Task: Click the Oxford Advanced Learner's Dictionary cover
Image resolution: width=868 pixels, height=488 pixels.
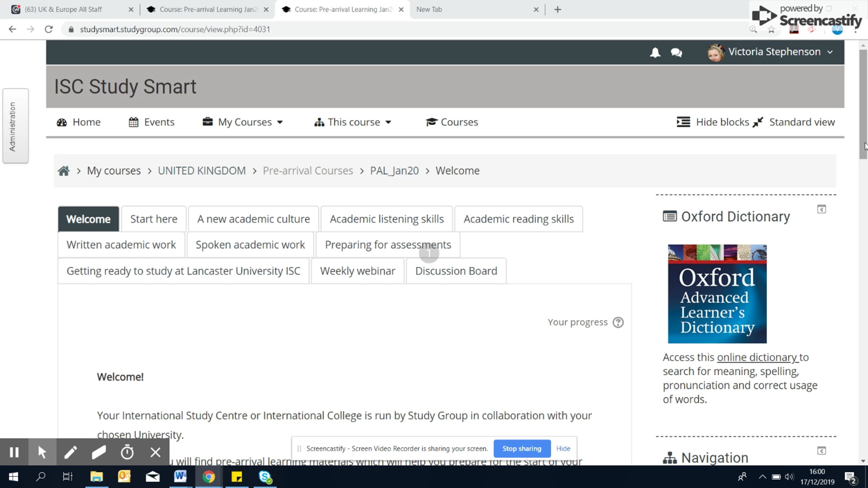Action: [x=717, y=294]
